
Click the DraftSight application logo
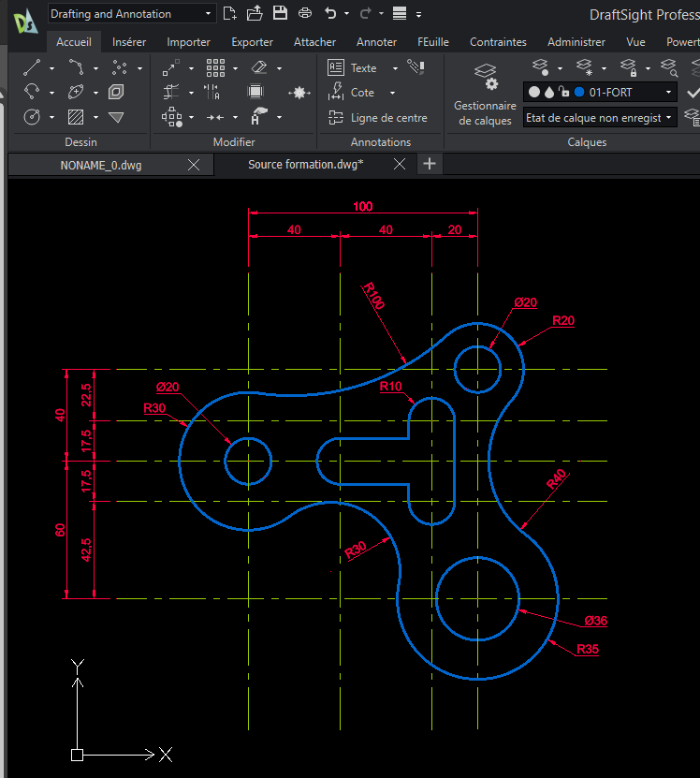pyautogui.click(x=25, y=22)
